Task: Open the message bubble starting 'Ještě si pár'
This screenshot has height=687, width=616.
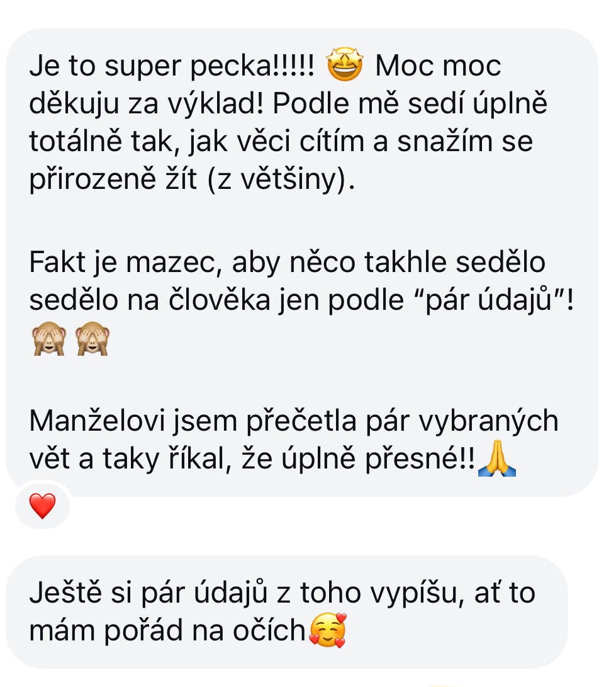Action: 287,611
